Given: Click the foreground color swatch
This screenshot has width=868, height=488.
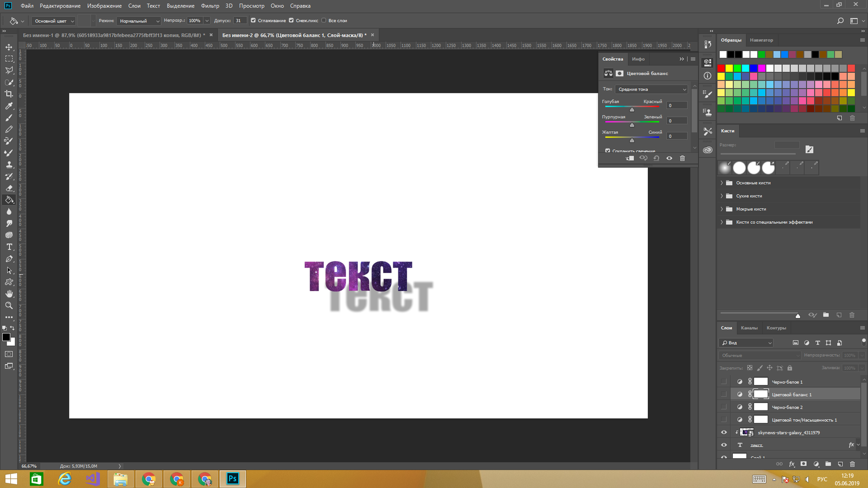Looking at the screenshot, I should coord(6,337).
